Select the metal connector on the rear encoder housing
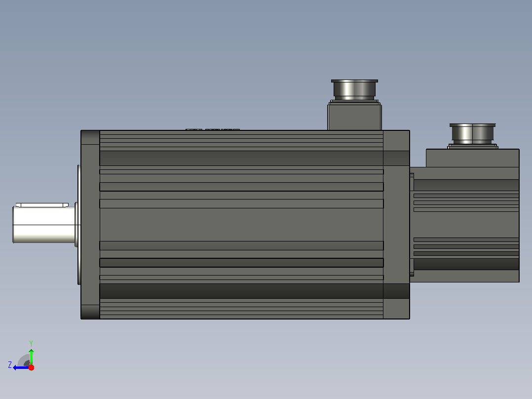Viewport: 532px width, 399px height. click(x=473, y=134)
